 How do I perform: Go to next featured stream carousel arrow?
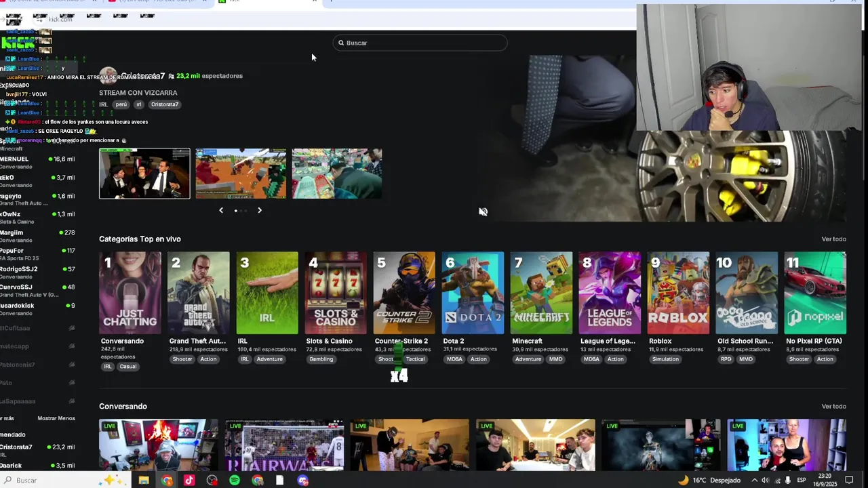tap(259, 211)
